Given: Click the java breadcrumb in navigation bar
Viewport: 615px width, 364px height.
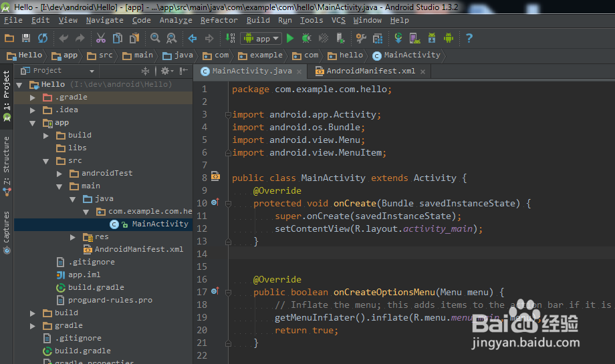Looking at the screenshot, I should 178,55.
